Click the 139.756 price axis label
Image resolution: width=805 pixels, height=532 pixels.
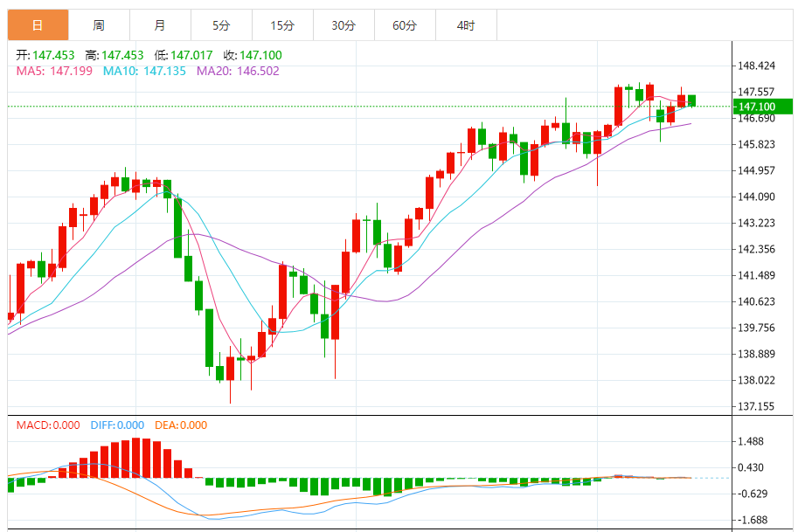(x=756, y=328)
